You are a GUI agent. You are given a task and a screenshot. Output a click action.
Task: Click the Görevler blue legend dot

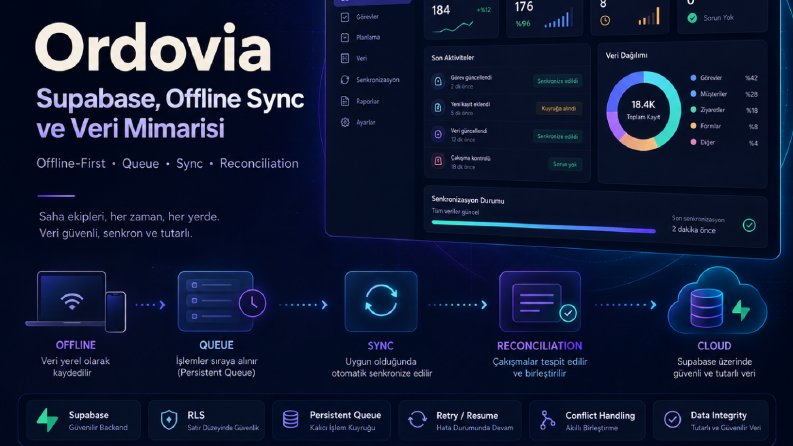coord(693,78)
